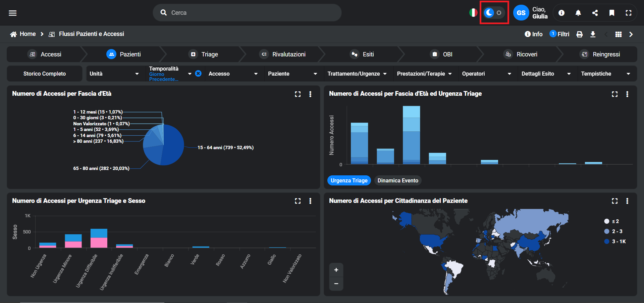The width and height of the screenshot is (644, 303).
Task: Open options menu for citizenship map
Action: click(627, 201)
